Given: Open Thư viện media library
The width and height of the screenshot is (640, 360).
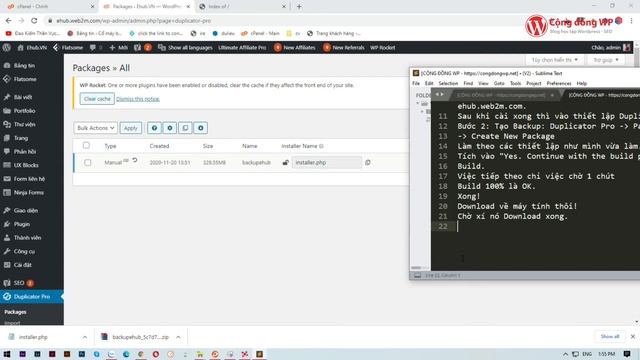Looking at the screenshot, I should coord(24,124).
